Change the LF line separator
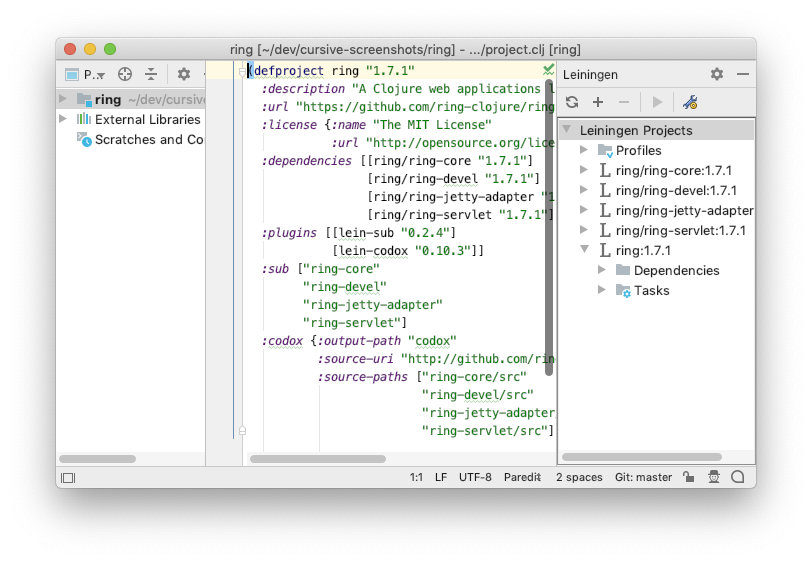Image resolution: width=812 pixels, height=562 pixels. [x=441, y=477]
